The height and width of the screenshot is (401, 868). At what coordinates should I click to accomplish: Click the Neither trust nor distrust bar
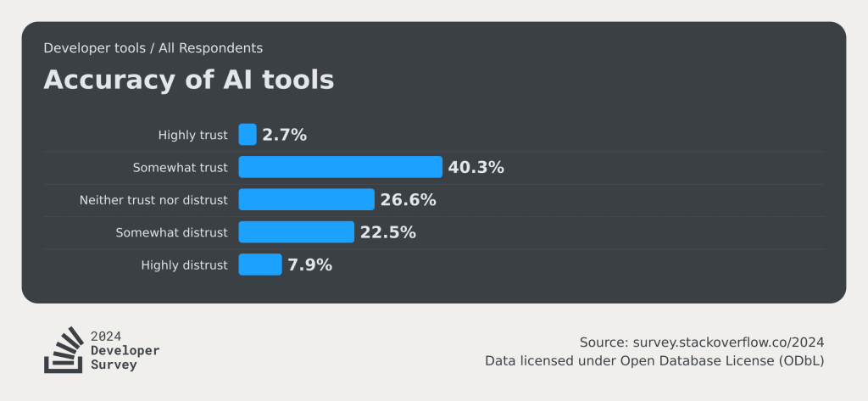(306, 200)
